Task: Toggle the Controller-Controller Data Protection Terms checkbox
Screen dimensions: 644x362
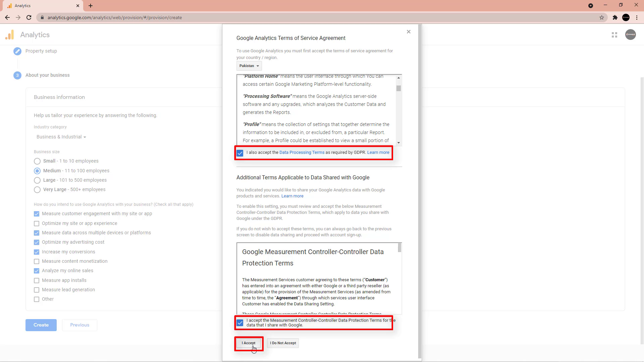Action: pos(240,323)
